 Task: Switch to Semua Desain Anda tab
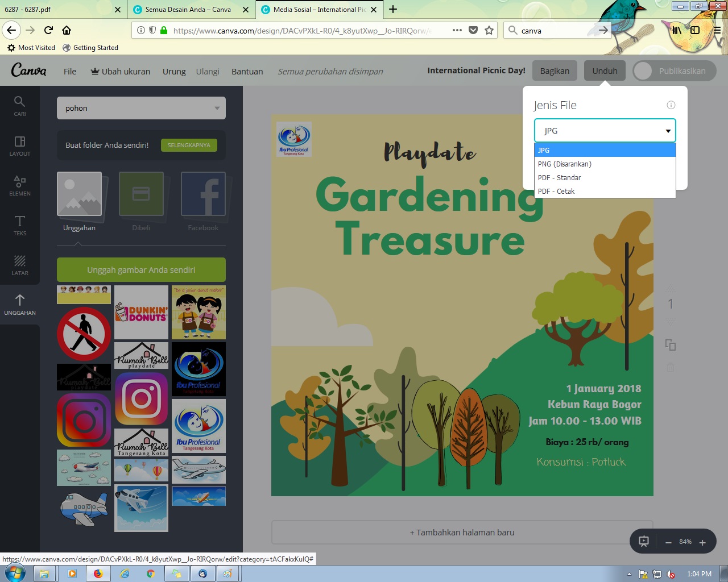(188, 10)
